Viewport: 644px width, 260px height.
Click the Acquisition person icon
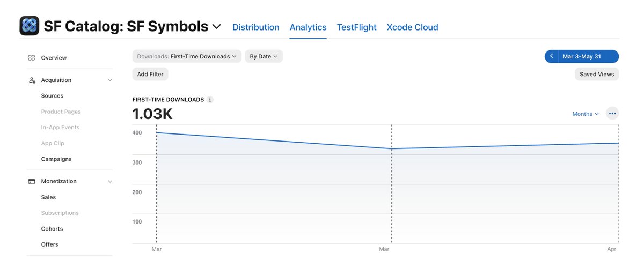[32, 80]
